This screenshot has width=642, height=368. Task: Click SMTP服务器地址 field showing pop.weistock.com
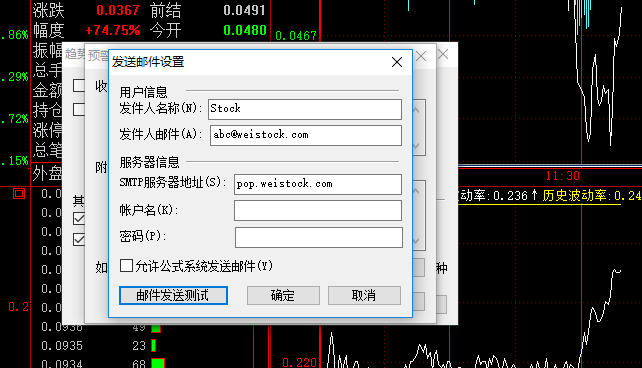pyautogui.click(x=318, y=185)
